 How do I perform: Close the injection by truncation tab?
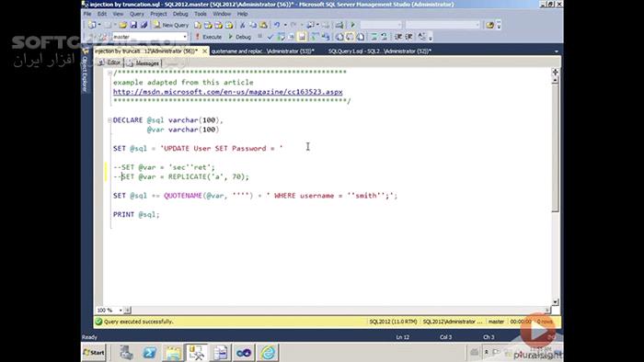(204, 51)
